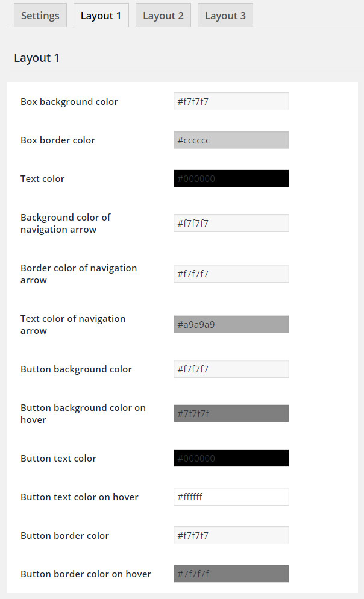
Task: Open the Layout 2 tab
Action: tap(163, 16)
